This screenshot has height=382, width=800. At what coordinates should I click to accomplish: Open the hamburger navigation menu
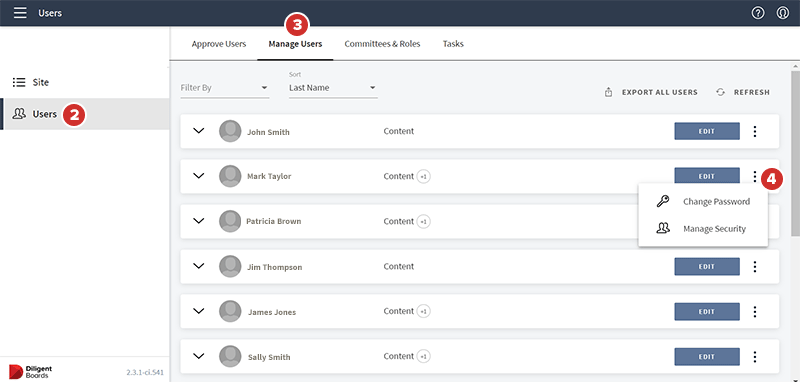tap(20, 13)
